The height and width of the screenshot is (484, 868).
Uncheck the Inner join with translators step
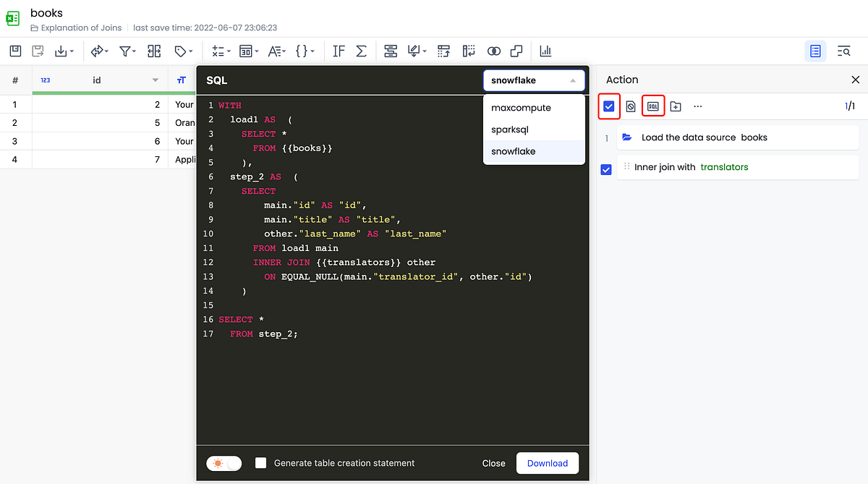click(x=607, y=169)
